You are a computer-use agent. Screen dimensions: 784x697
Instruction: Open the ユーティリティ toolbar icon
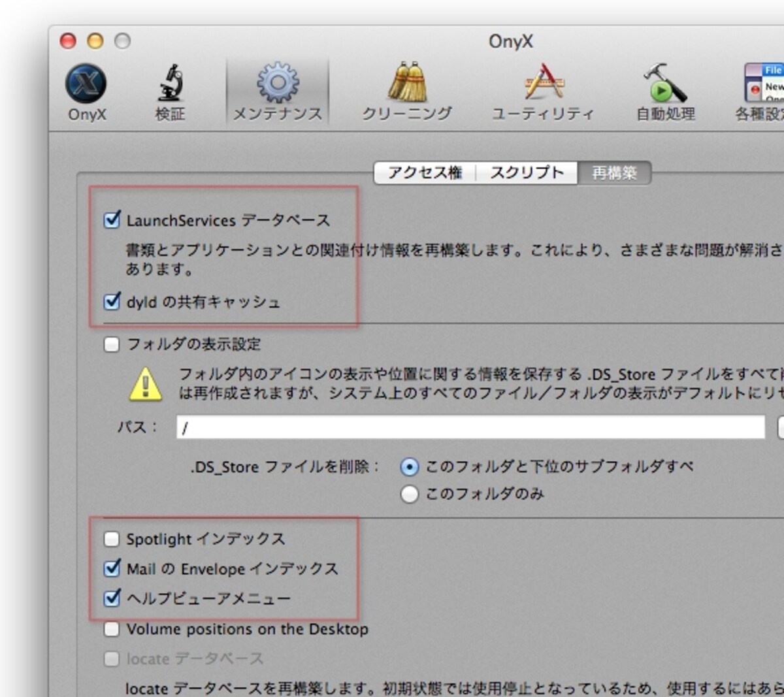coord(543,82)
